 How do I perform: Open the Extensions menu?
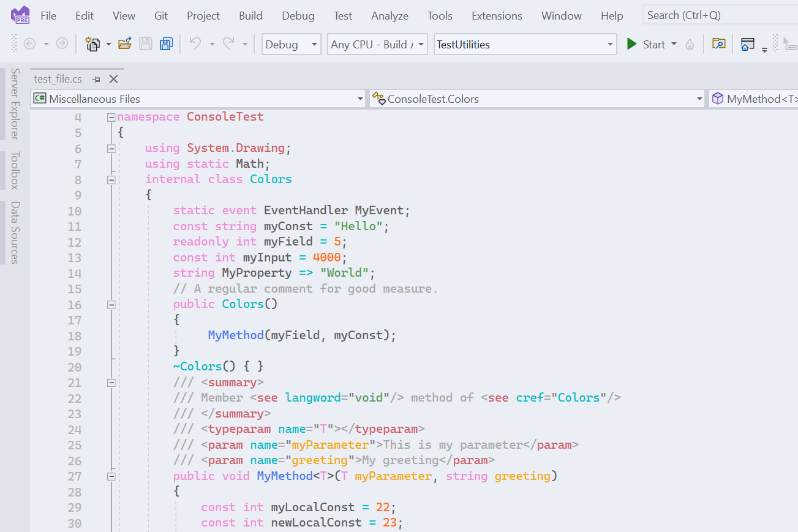(496, 15)
